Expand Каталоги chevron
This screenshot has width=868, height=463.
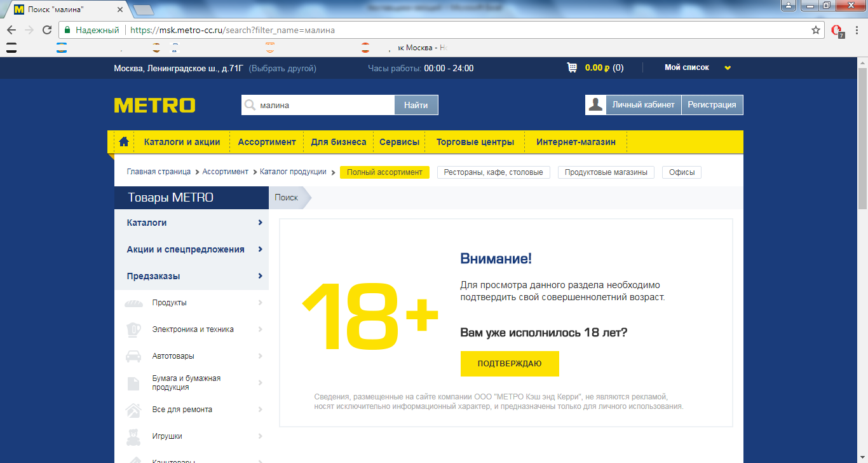point(261,223)
